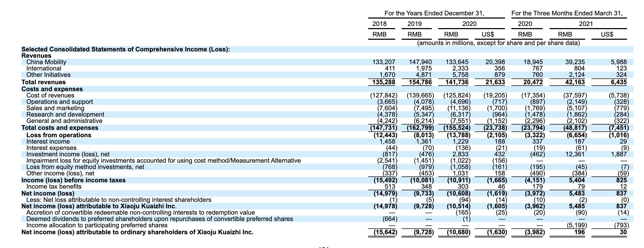Click the 2021 column year header
Screen dimensions: 644x248
click(586, 24)
